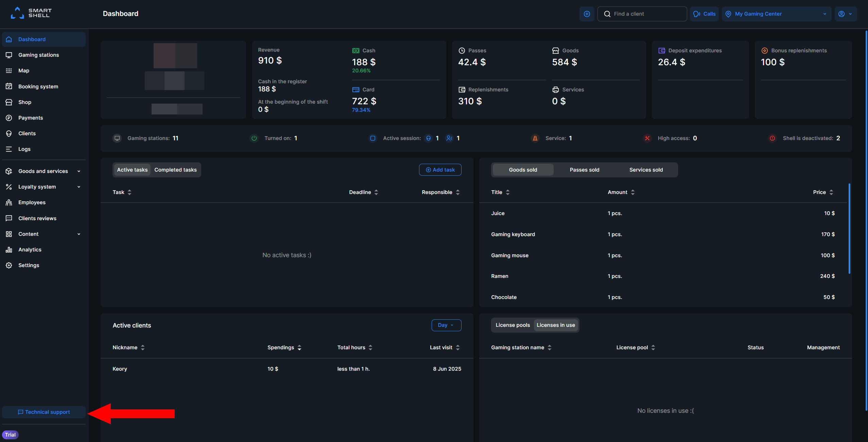Expand the Loyalty system submenu chevron

[x=79, y=187]
